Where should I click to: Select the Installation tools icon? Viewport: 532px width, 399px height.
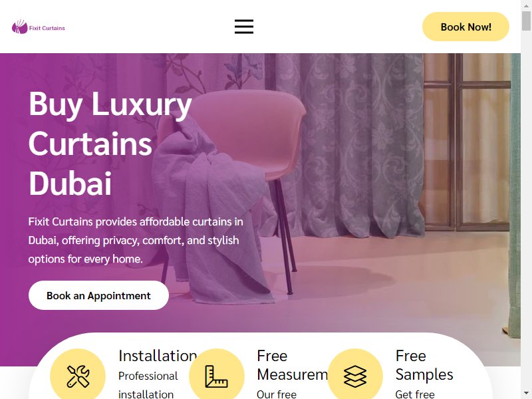(78, 376)
